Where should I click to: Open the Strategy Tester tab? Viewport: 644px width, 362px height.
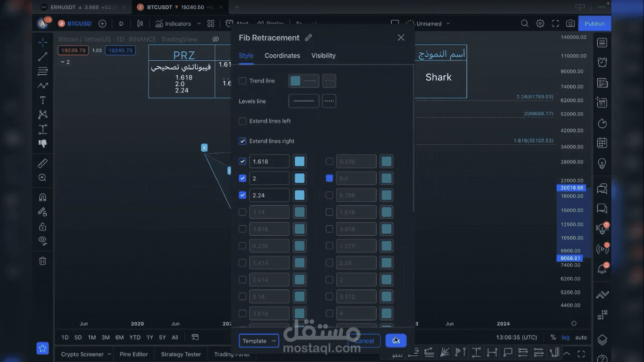pyautogui.click(x=181, y=354)
